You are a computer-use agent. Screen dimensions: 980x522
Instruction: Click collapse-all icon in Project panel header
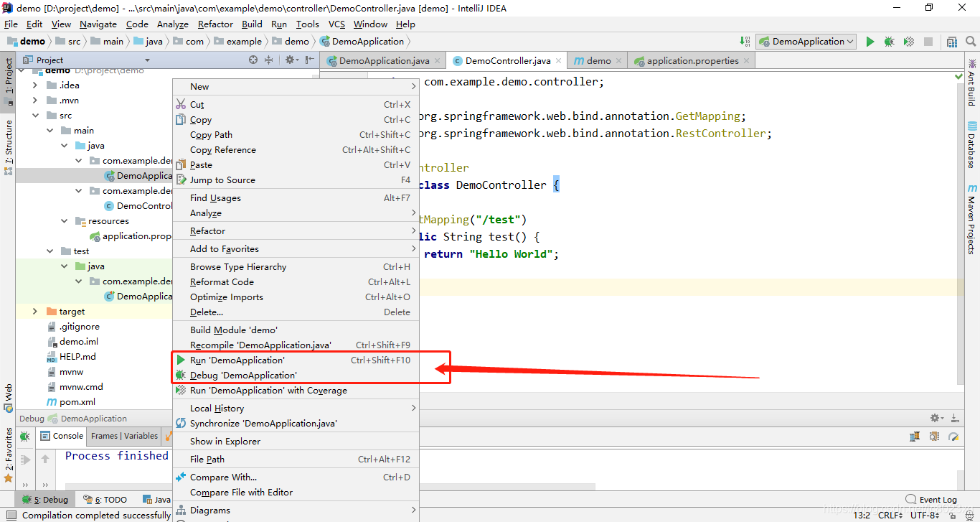pyautogui.click(x=269, y=60)
